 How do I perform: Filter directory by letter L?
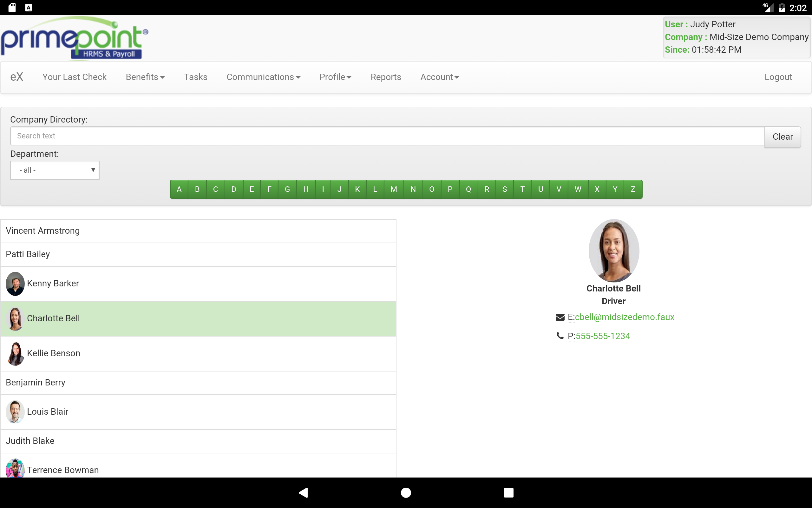click(375, 189)
